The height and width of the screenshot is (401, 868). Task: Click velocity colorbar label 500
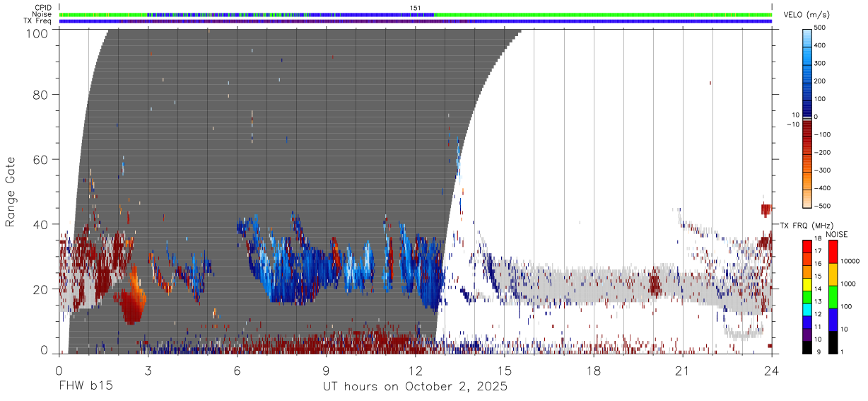(821, 28)
